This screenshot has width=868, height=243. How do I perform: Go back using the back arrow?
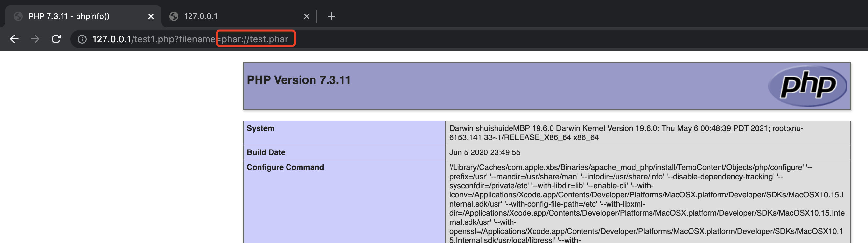click(14, 39)
